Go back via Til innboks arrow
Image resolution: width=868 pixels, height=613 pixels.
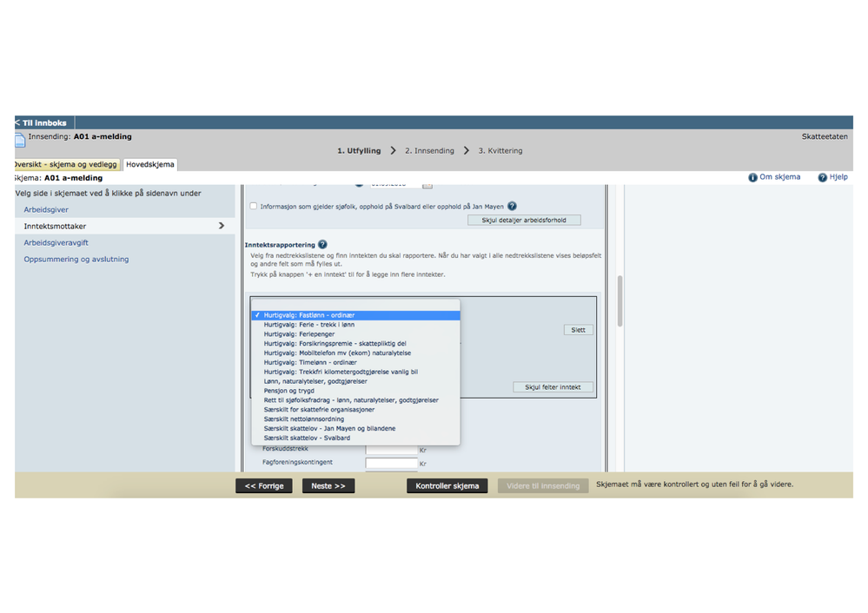coord(17,122)
